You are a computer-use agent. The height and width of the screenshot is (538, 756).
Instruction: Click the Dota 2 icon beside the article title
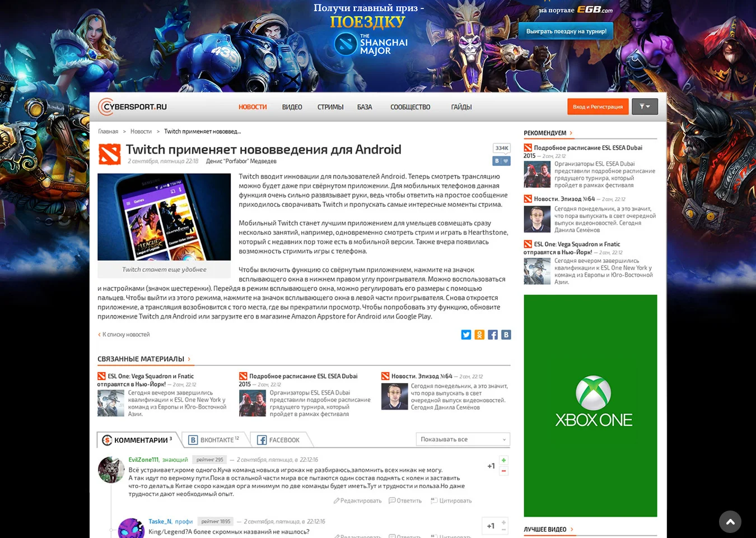109,154
